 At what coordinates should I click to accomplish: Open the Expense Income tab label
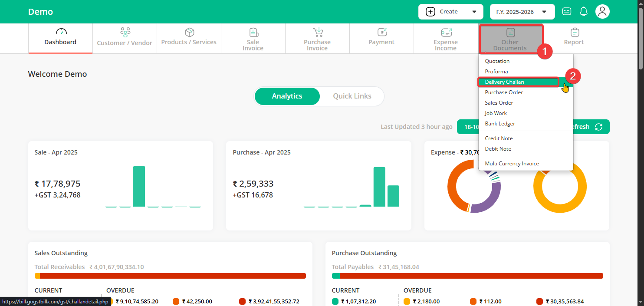coord(446,45)
